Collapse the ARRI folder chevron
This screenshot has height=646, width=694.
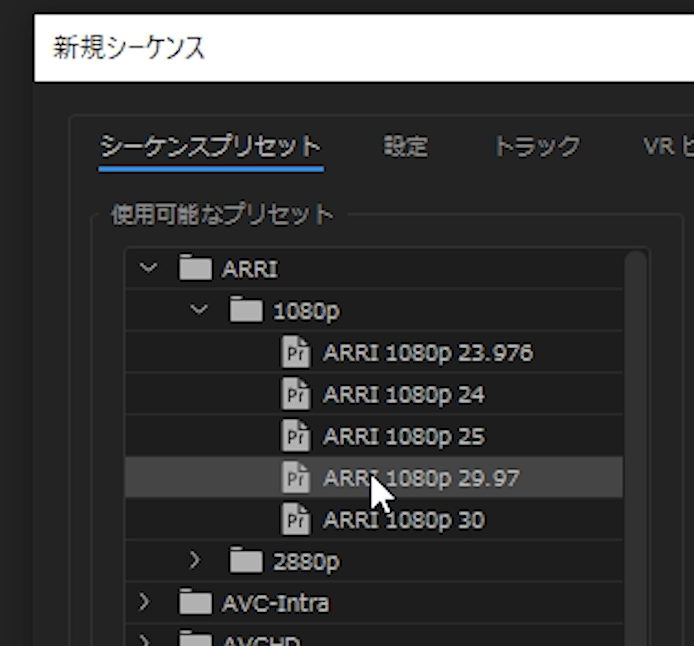(148, 268)
